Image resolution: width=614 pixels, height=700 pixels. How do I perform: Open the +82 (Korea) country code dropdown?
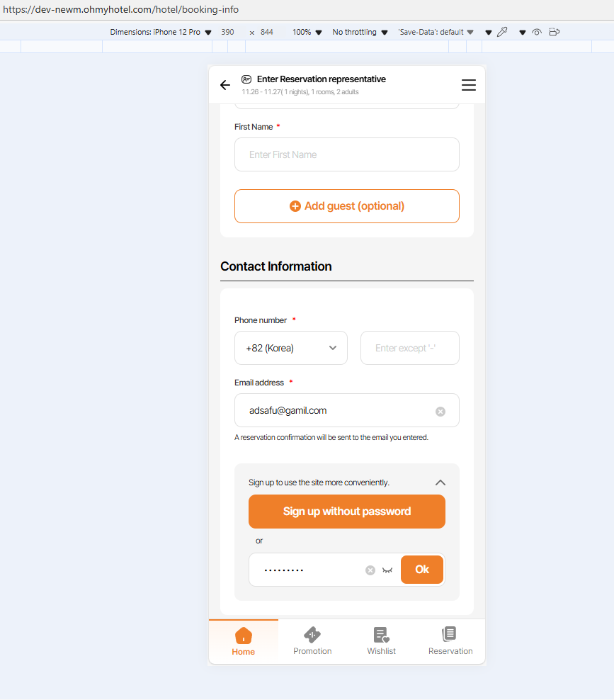(291, 348)
